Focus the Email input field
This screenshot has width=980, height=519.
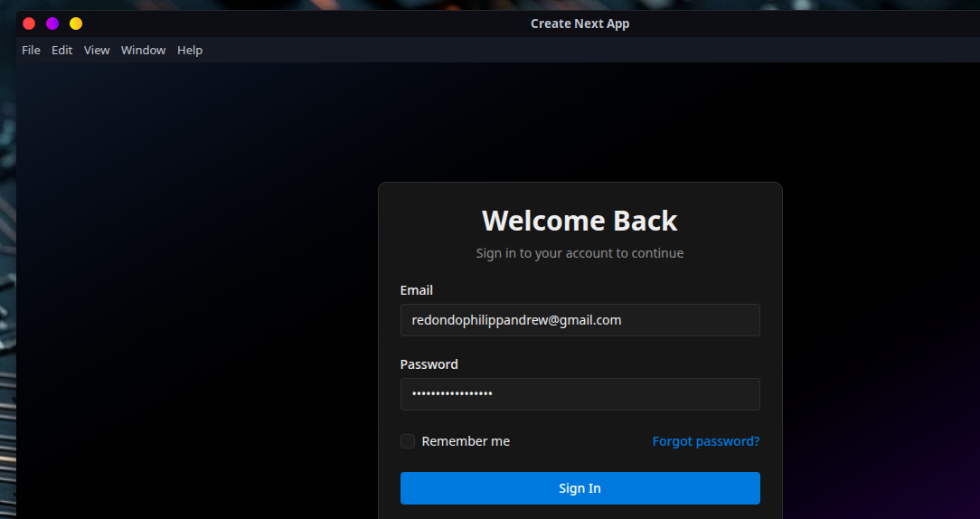[580, 320]
